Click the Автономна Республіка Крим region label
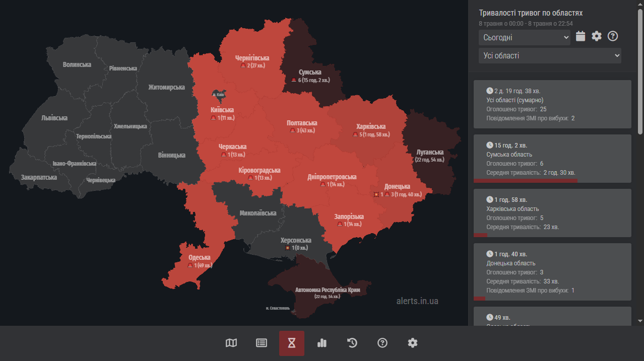Screen dimensions: 644x361 pyautogui.click(x=328, y=290)
